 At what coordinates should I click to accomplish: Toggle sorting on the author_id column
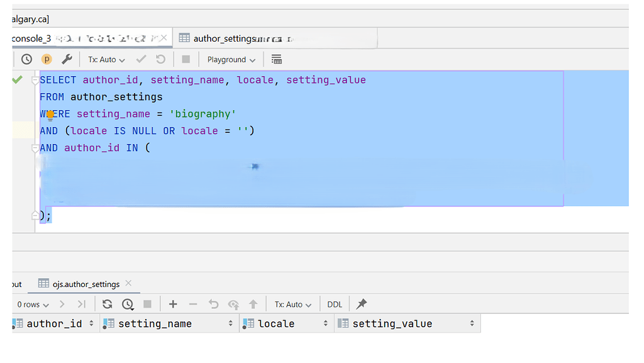(x=90, y=323)
